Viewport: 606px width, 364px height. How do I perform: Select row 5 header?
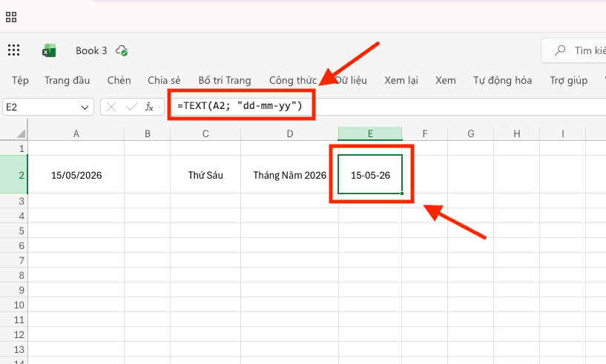[14, 231]
